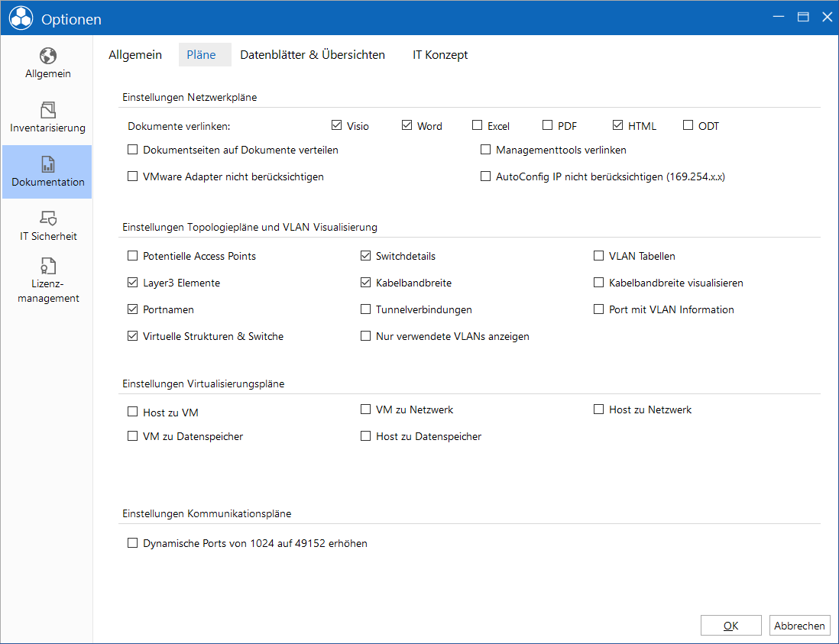
Task: Enable Host zu Datenspeicher checkbox
Action: [x=365, y=436]
